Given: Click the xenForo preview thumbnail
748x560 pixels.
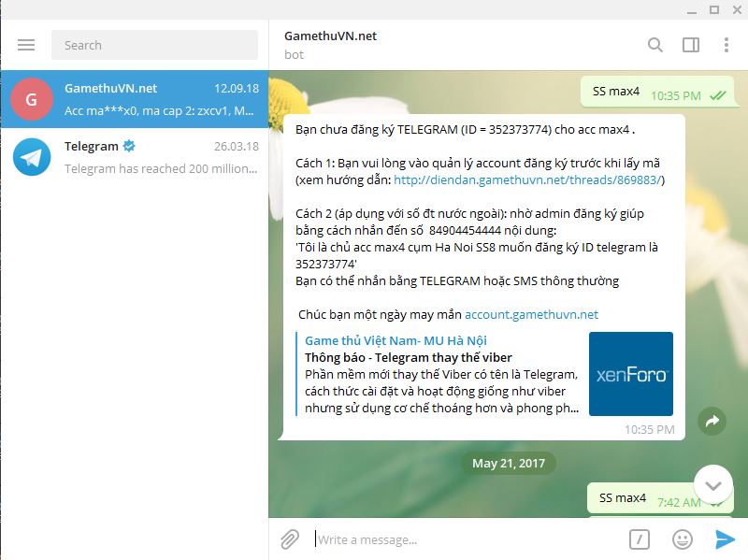Looking at the screenshot, I should click(631, 374).
